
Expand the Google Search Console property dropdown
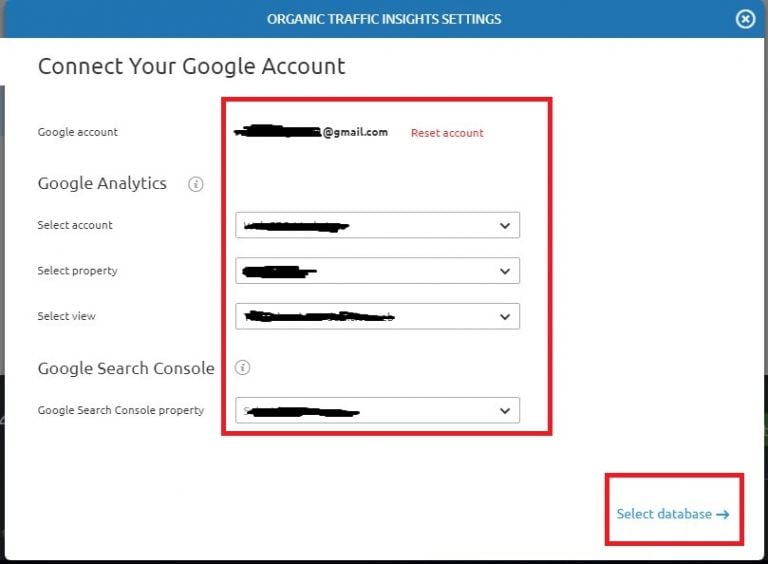(377, 410)
